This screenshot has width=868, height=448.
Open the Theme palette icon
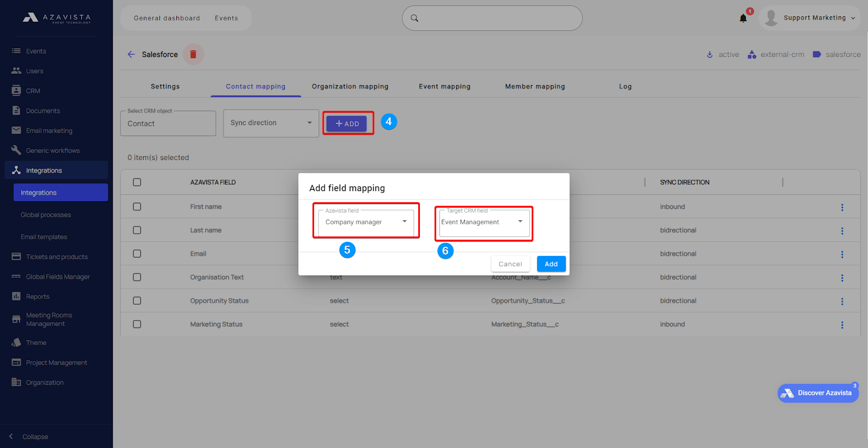16,342
